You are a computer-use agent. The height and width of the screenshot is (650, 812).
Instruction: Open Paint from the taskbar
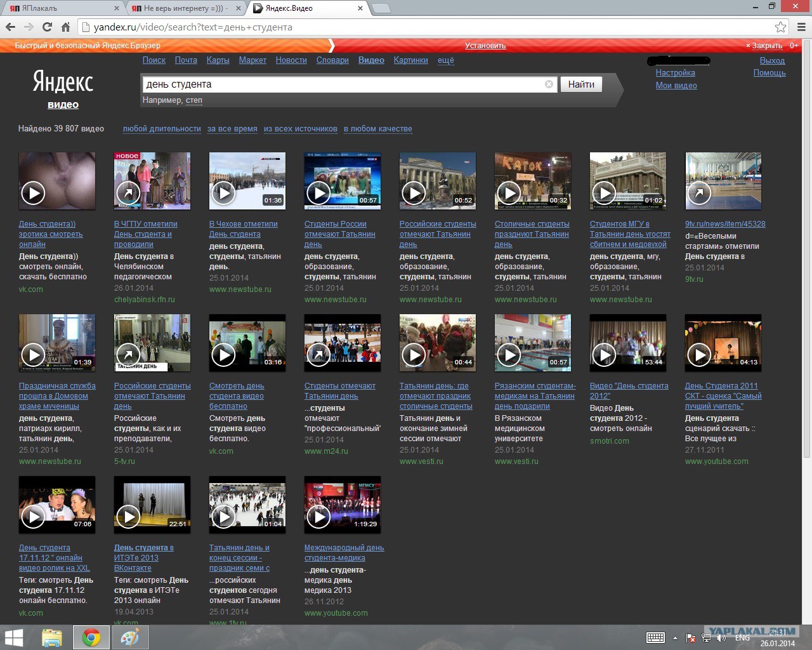tap(130, 637)
